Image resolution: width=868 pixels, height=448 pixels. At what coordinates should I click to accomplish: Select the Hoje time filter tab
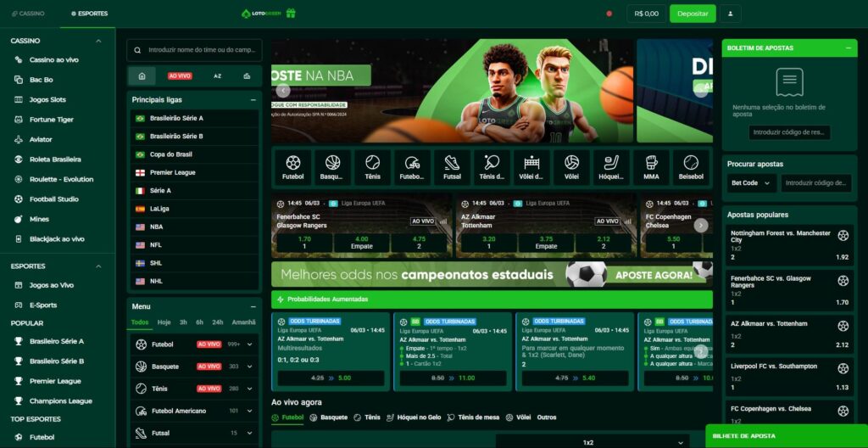(164, 322)
